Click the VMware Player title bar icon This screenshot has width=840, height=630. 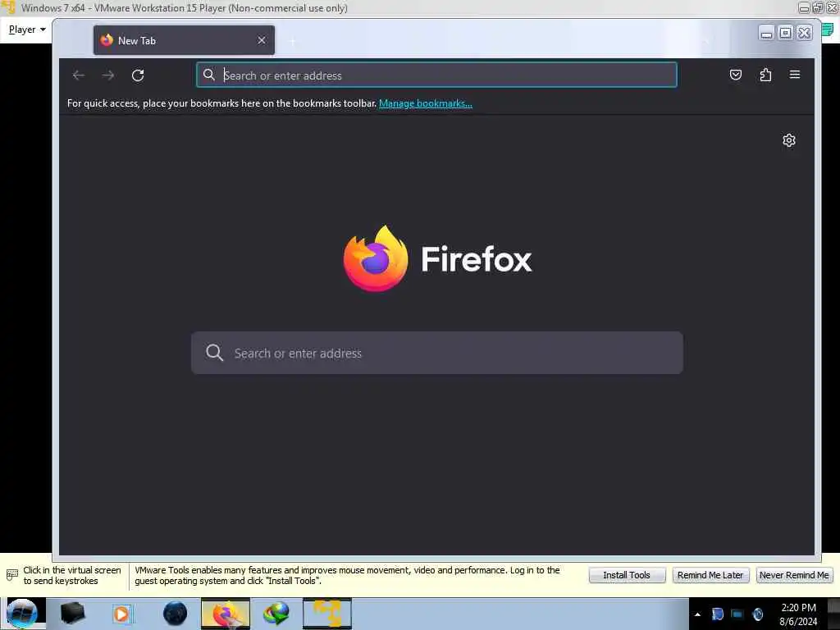(7, 7)
